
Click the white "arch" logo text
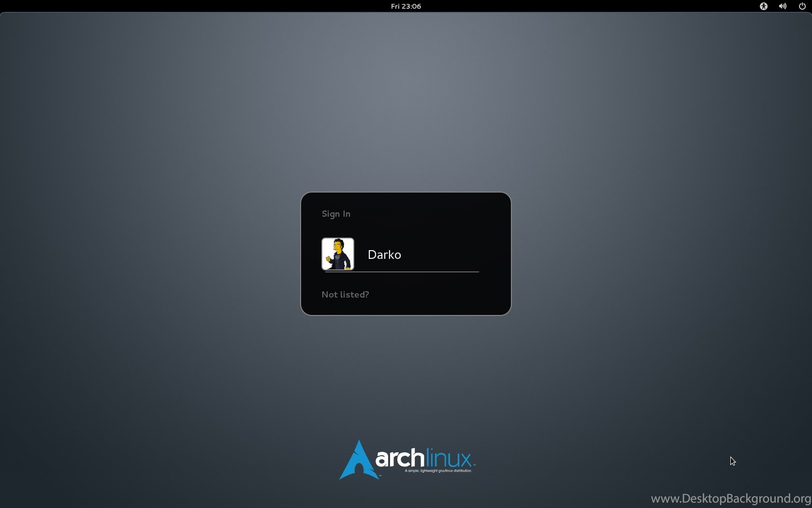click(400, 458)
